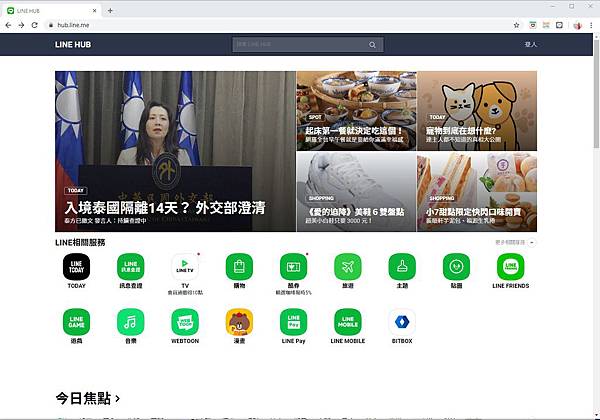Image resolution: width=600 pixels, height=420 pixels.
Task: Click the profile avatar icon in toolbar
Action: [x=577, y=25]
